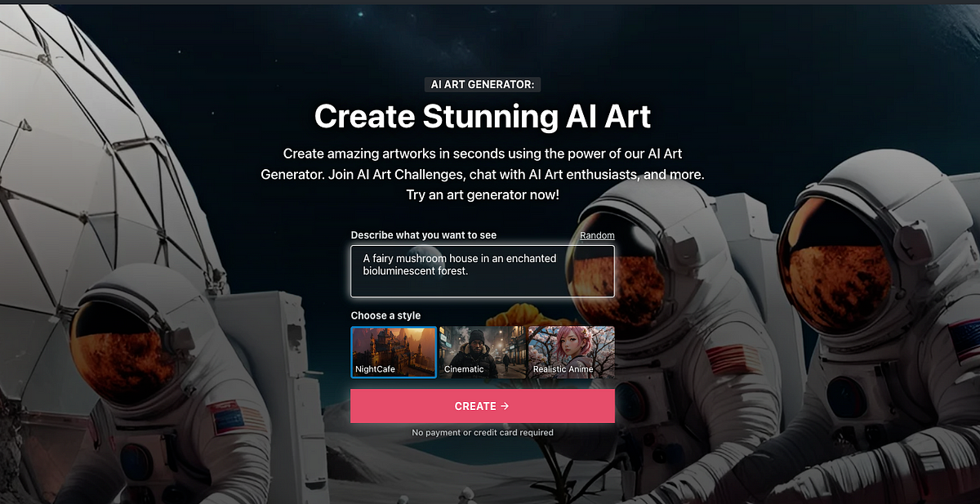Click the flag patch on left astronaut's arm
This screenshot has height=504, width=980.
(x=236, y=418)
